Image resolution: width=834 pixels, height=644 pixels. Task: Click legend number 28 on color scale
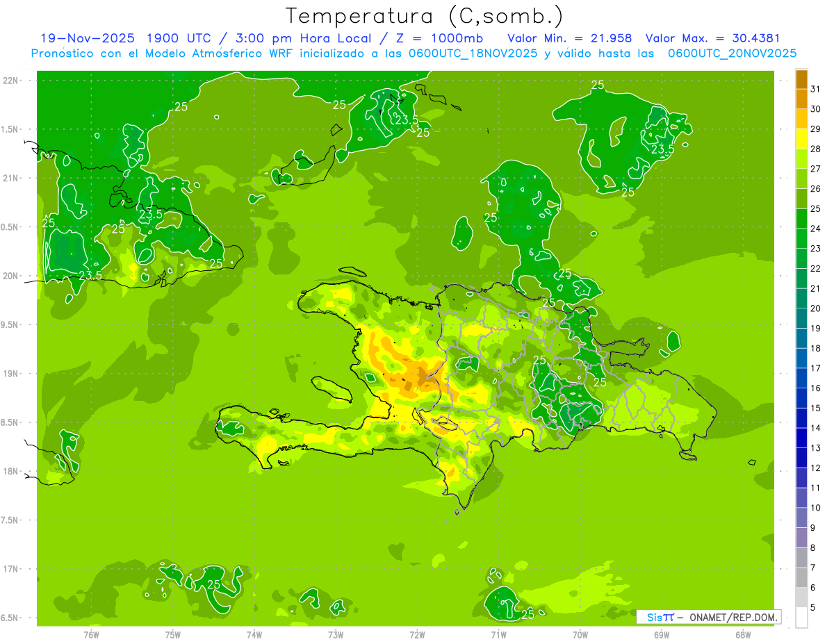coord(816,149)
